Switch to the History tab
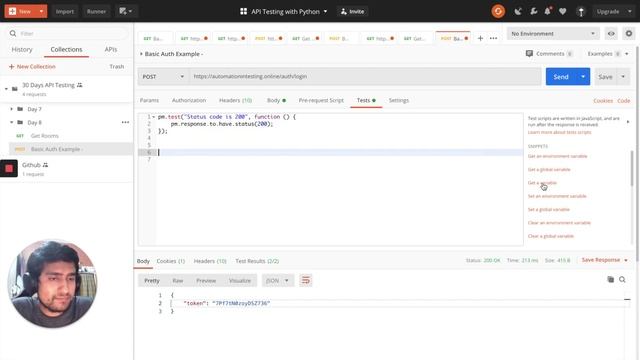 pyautogui.click(x=22, y=49)
